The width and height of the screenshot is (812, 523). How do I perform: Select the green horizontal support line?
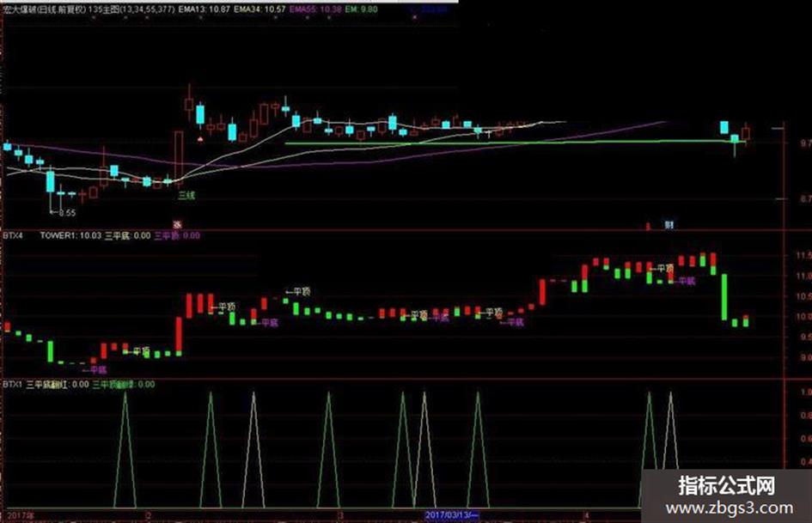coord(516,143)
